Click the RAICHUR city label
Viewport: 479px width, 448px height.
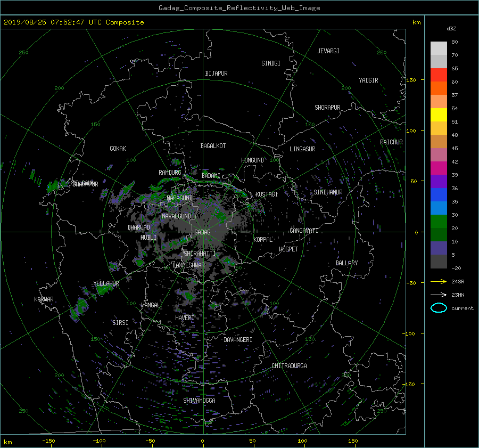pos(391,142)
